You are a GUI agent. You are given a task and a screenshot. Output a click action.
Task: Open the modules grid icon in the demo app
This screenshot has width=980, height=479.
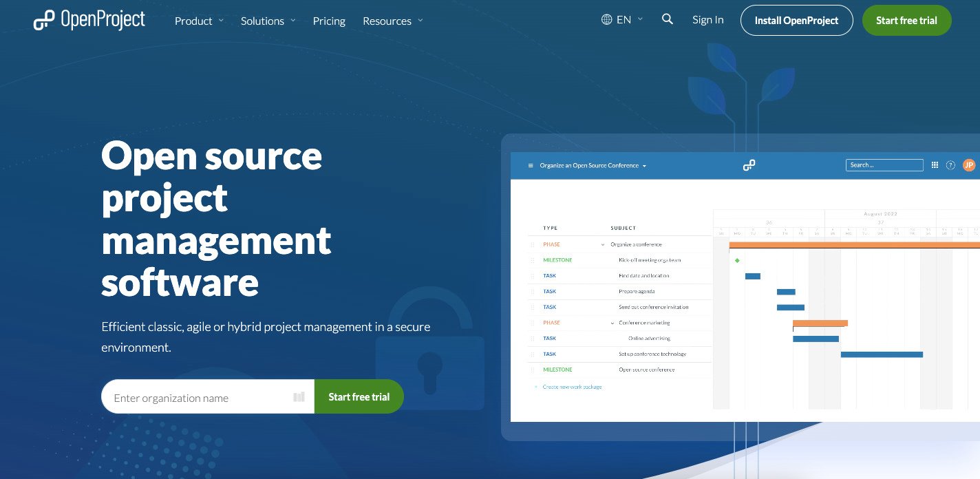tap(935, 165)
